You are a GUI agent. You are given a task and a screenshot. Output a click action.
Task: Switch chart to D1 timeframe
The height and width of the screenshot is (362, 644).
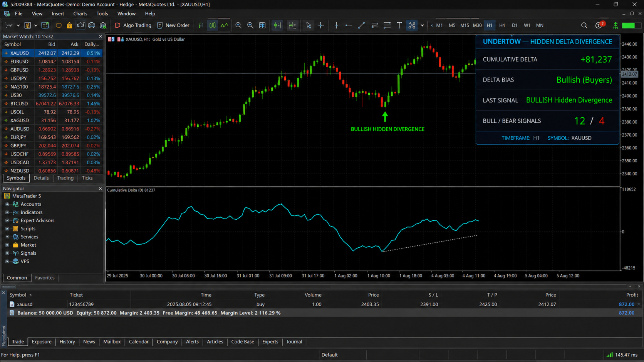pos(515,25)
